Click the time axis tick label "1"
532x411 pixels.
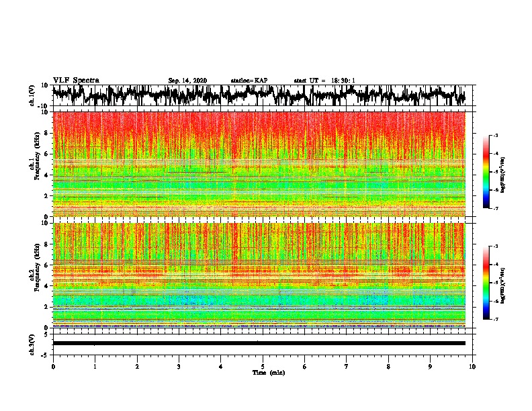coord(95,367)
